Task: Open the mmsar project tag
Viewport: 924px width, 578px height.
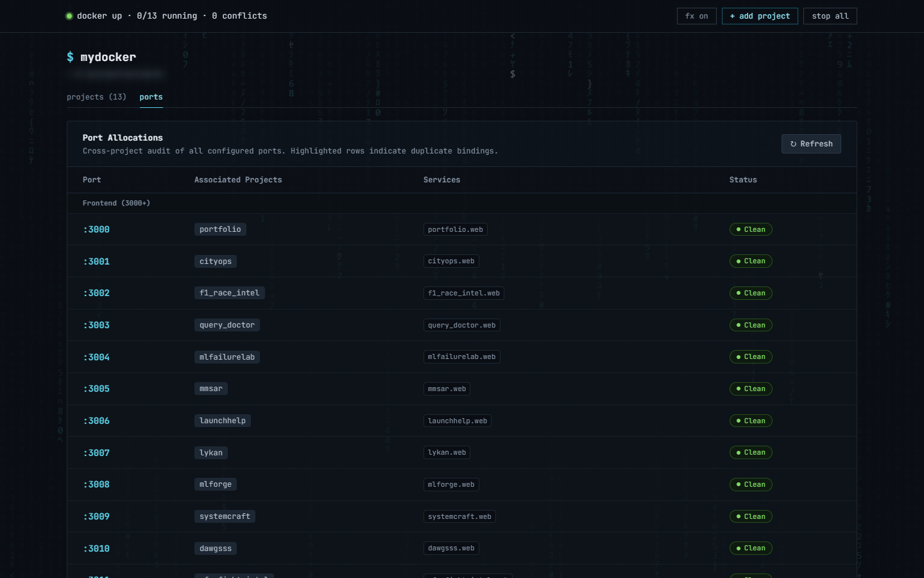Action: [211, 389]
